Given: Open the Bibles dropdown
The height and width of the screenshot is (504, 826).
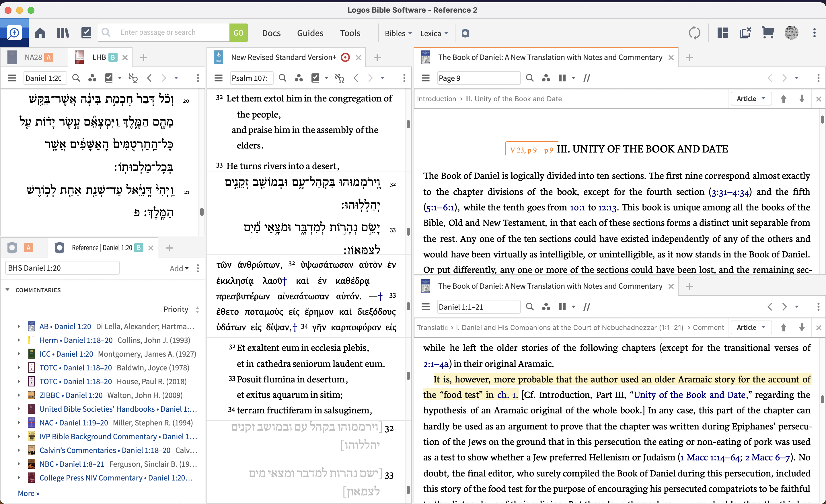Looking at the screenshot, I should coord(398,33).
